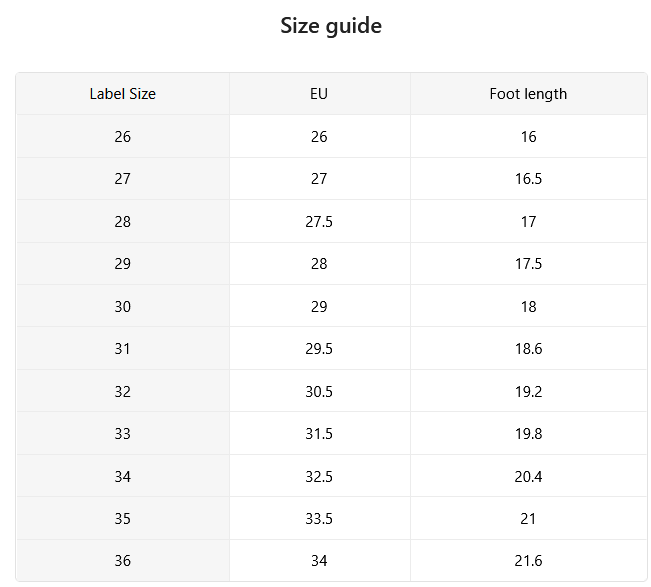This screenshot has width=651, height=587.
Task: Click EU size 31.5 cell
Action: [x=320, y=434]
